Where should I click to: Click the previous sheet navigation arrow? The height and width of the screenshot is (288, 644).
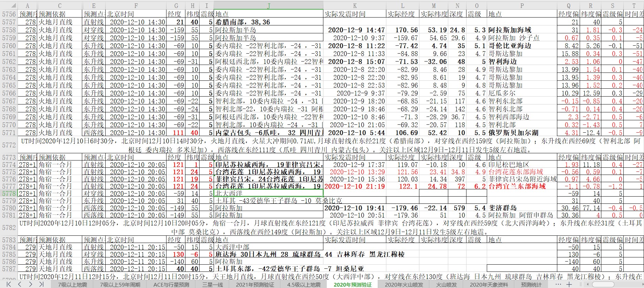click(20, 284)
